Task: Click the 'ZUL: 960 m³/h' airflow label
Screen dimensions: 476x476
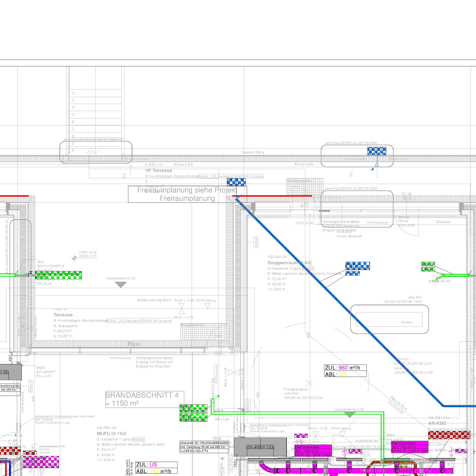Action: tap(345, 368)
